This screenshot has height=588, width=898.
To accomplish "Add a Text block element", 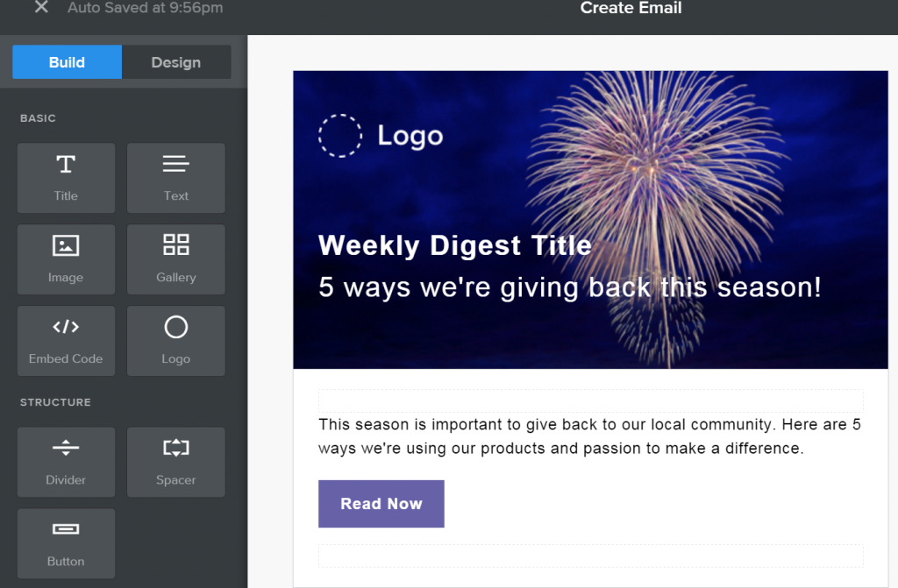I will click(176, 177).
